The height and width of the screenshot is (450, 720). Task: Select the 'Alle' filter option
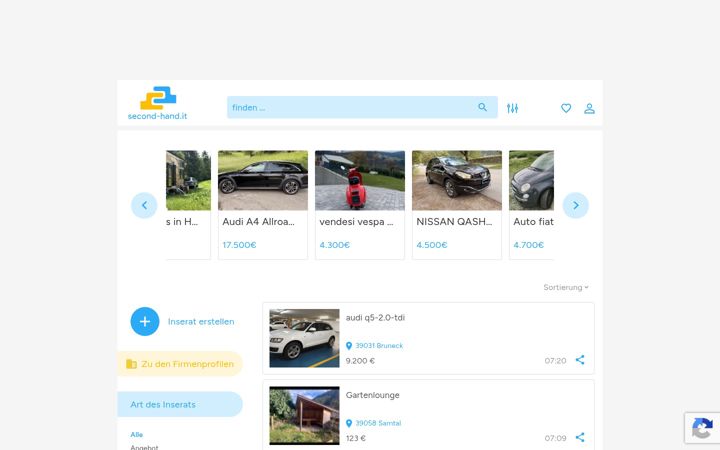136,434
